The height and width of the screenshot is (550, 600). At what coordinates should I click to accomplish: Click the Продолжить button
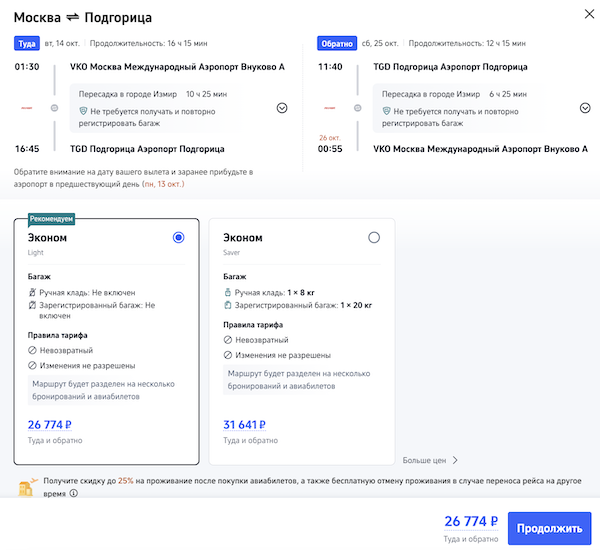(549, 528)
